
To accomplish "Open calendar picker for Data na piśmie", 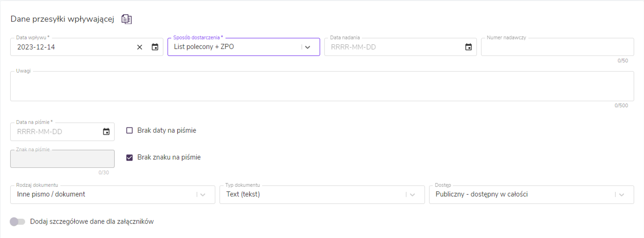I will 106,132.
